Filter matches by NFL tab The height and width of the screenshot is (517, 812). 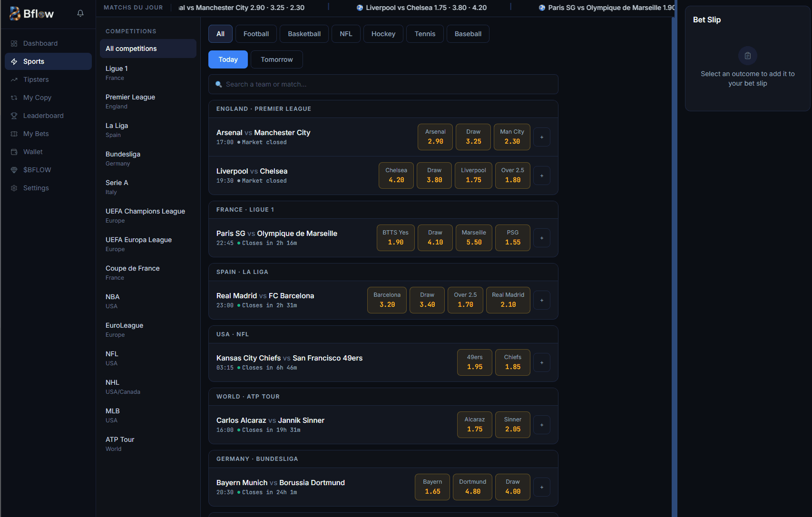346,34
